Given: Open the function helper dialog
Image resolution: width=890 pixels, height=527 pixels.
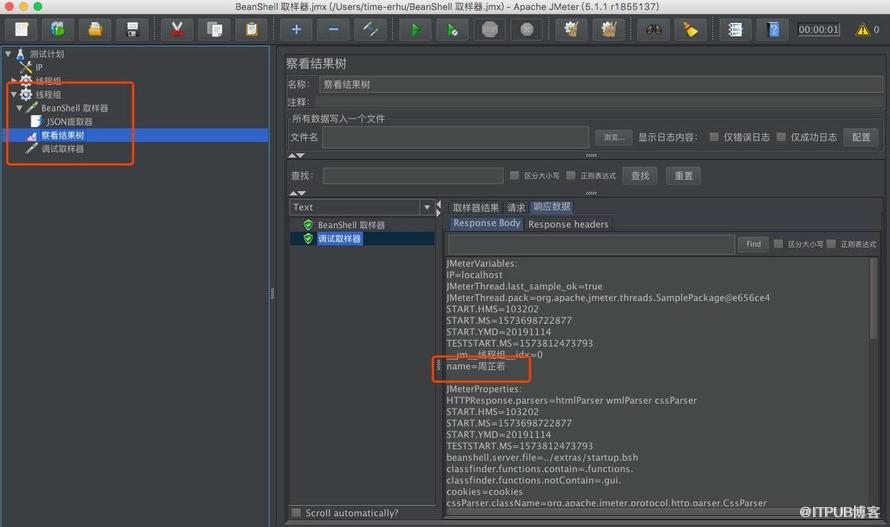Looking at the screenshot, I should 735,30.
